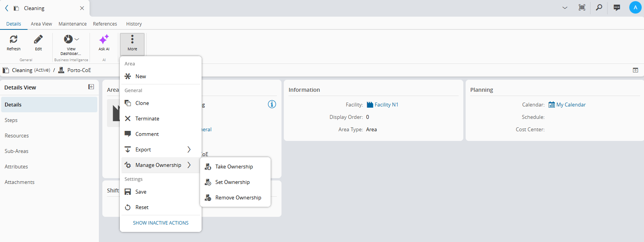Click the Edit pencil icon
Image resolution: width=644 pixels, height=242 pixels.
coord(38,39)
